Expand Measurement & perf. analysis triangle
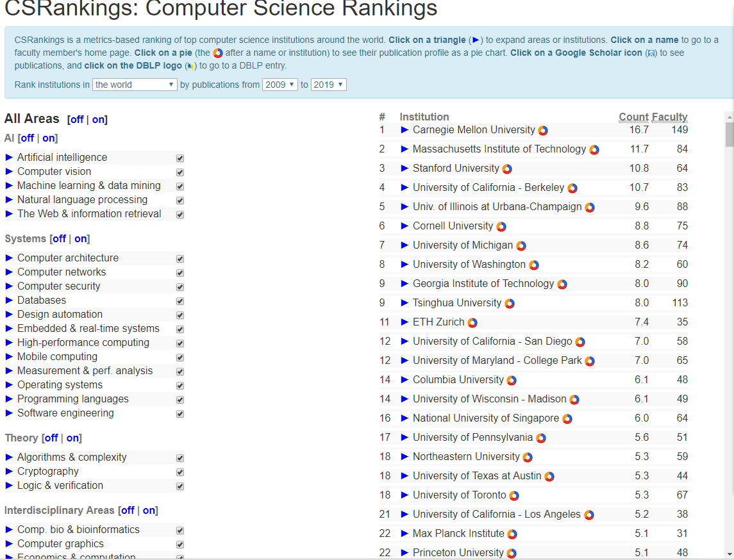Image resolution: width=734 pixels, height=560 pixels. point(9,370)
